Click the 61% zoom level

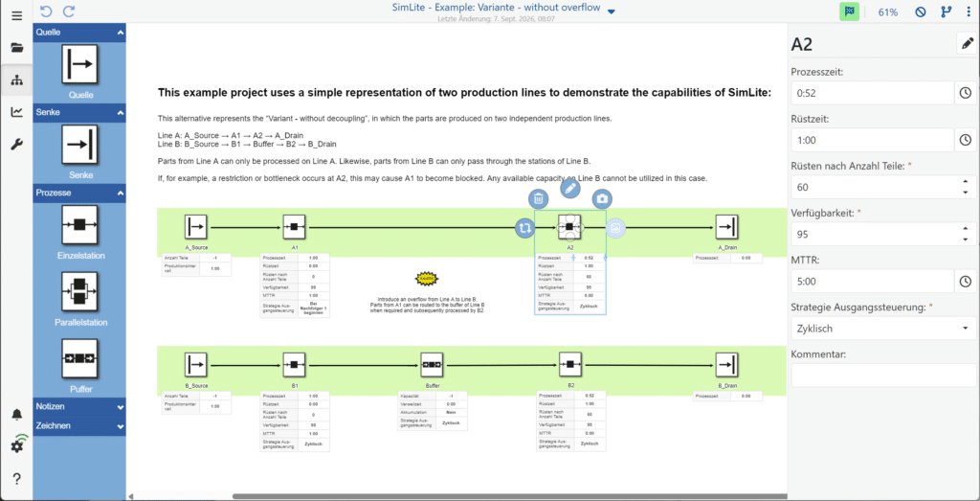coord(887,12)
